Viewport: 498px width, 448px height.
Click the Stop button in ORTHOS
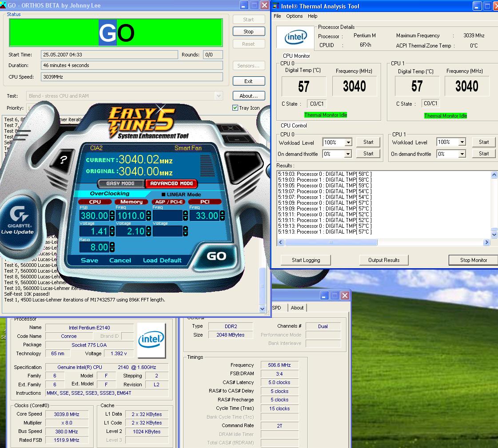(249, 32)
